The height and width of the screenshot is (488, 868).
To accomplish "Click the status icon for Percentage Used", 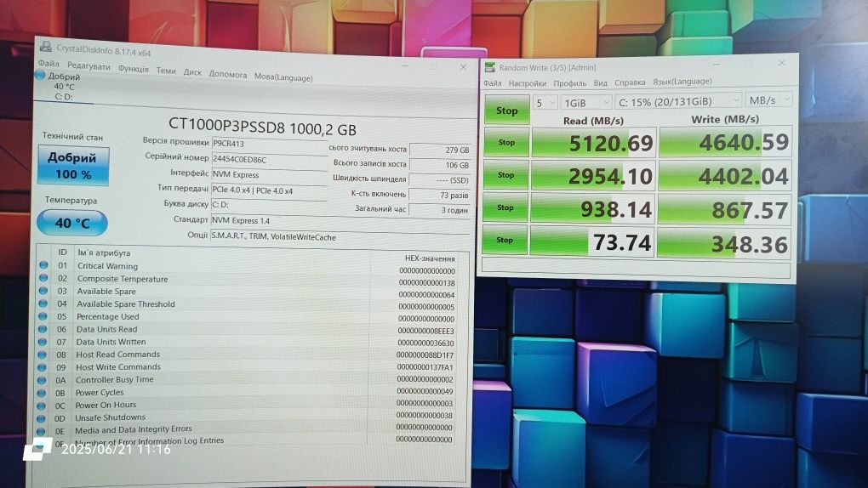I will point(43,316).
